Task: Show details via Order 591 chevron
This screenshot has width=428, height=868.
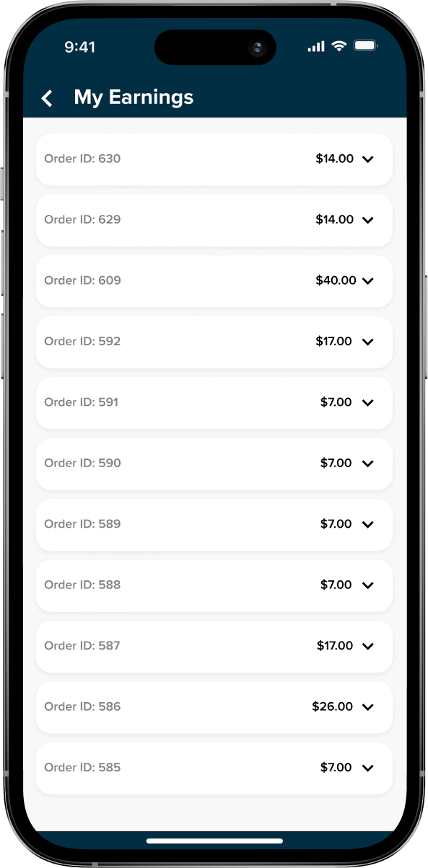Action: click(367, 402)
